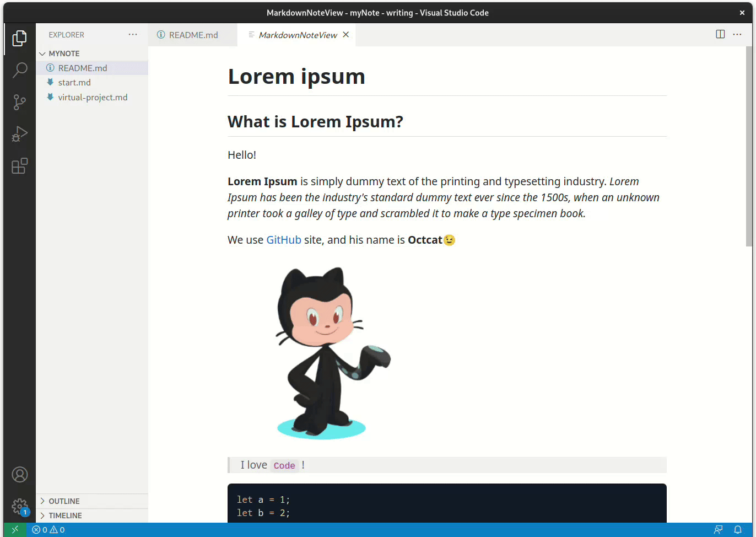Image resolution: width=756 pixels, height=537 pixels.
Task: Open the errors and warnings status indicator
Action: click(x=48, y=530)
